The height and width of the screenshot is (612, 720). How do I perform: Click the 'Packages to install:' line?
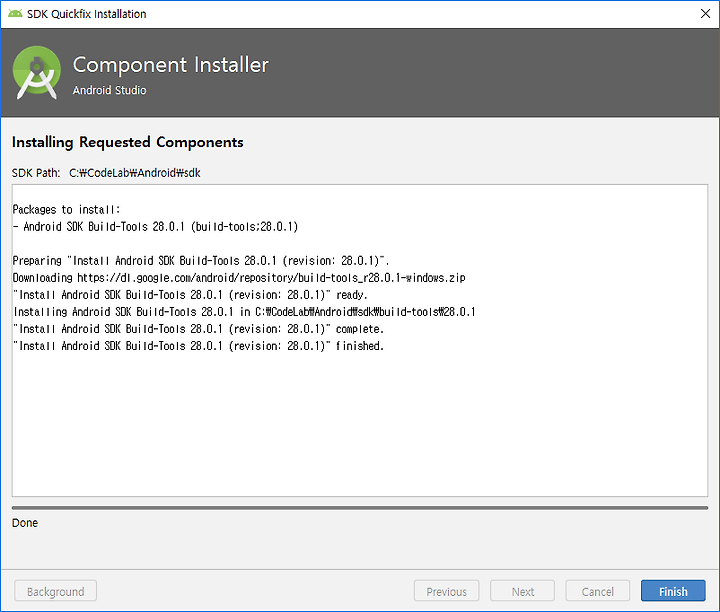click(66, 210)
